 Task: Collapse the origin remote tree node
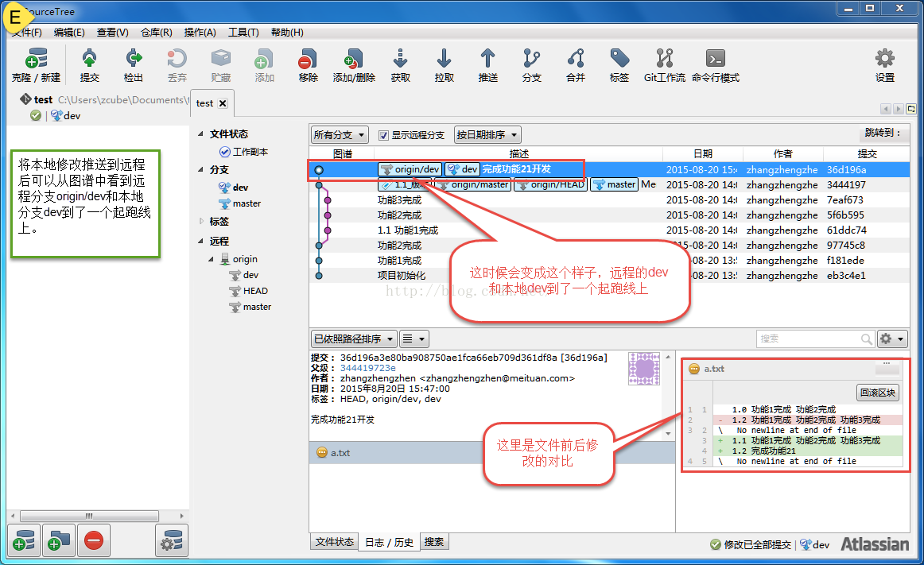tap(211, 259)
